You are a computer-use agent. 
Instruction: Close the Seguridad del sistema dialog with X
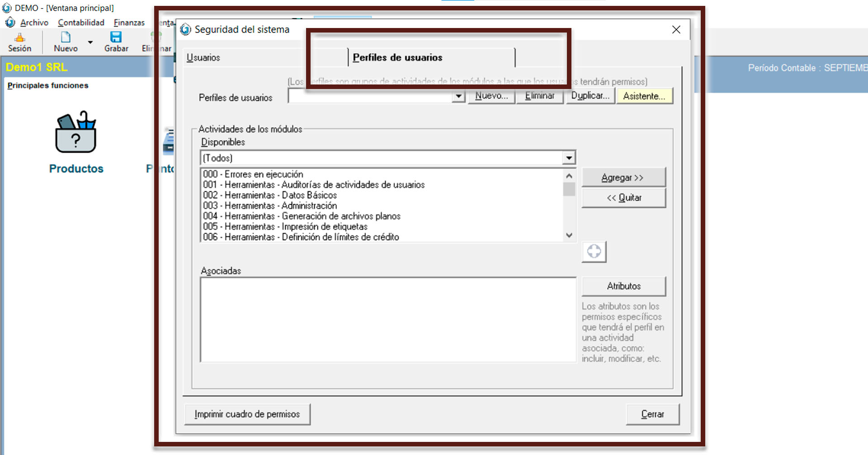pos(676,30)
